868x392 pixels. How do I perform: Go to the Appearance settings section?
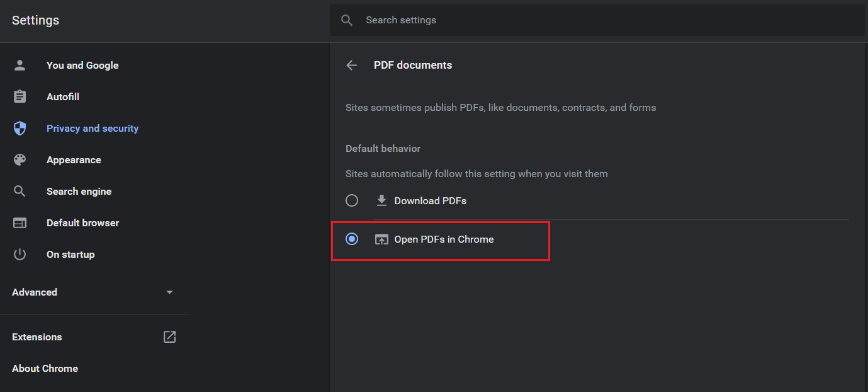tap(74, 160)
